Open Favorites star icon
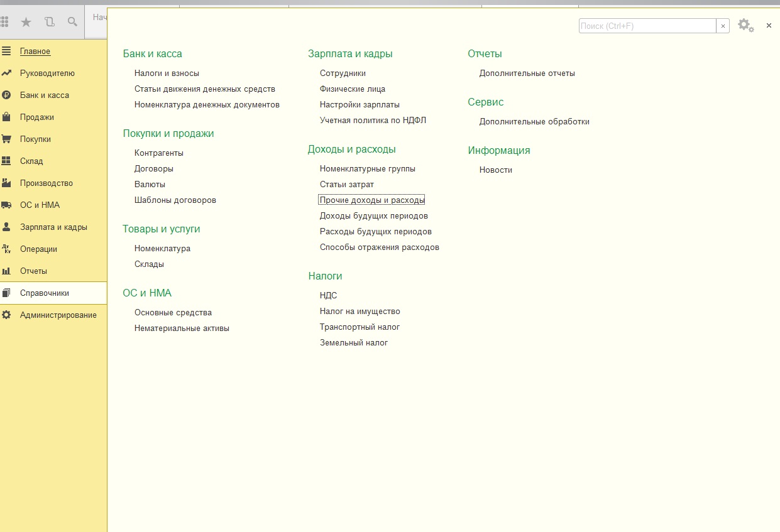780x532 pixels. [26, 22]
